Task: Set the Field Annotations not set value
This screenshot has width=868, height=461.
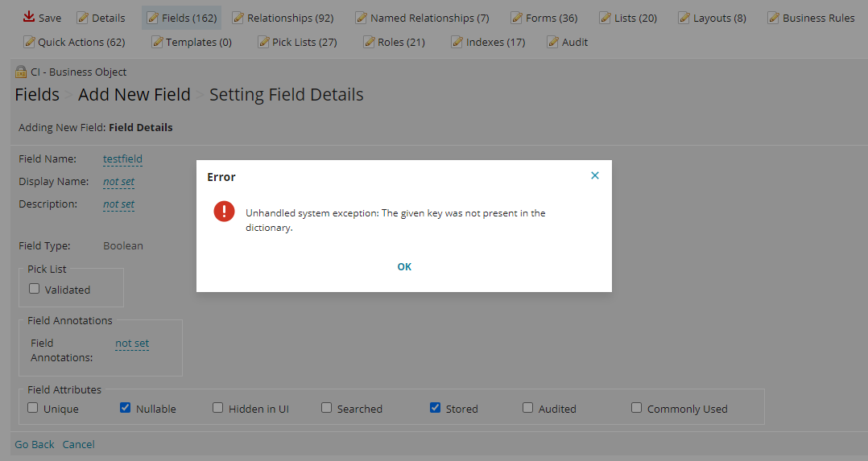Action: pos(132,344)
